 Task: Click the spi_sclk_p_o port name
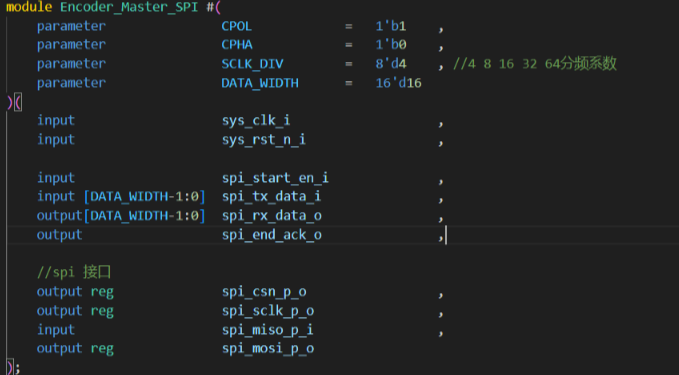click(x=268, y=311)
